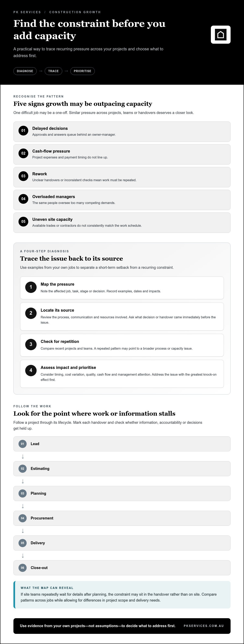Select the Procurement lifecycle stage
Screen dimensions: 244x644
[x=122, y=518]
